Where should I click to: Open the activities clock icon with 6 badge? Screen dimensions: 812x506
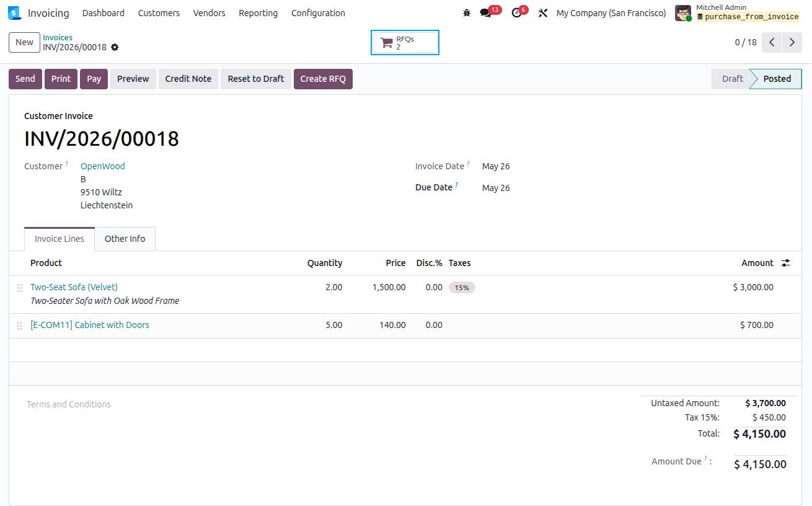tap(516, 13)
